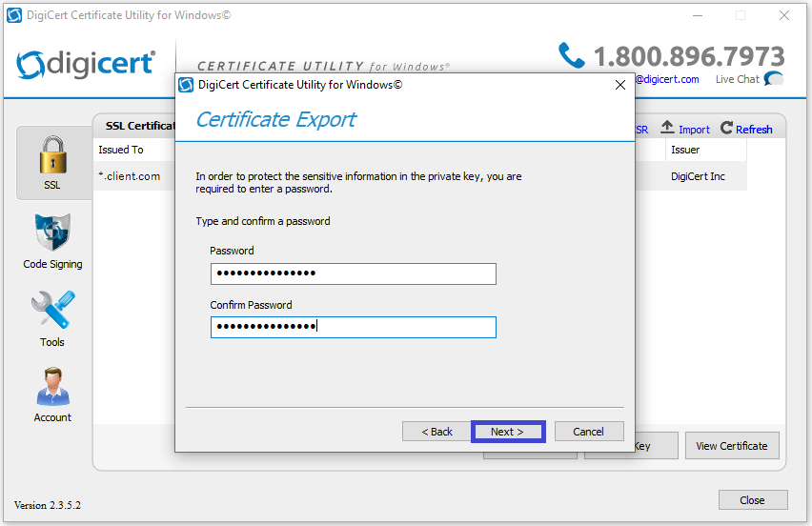Image resolution: width=812 pixels, height=526 pixels.
Task: Go back to previous export step
Action: (x=436, y=432)
